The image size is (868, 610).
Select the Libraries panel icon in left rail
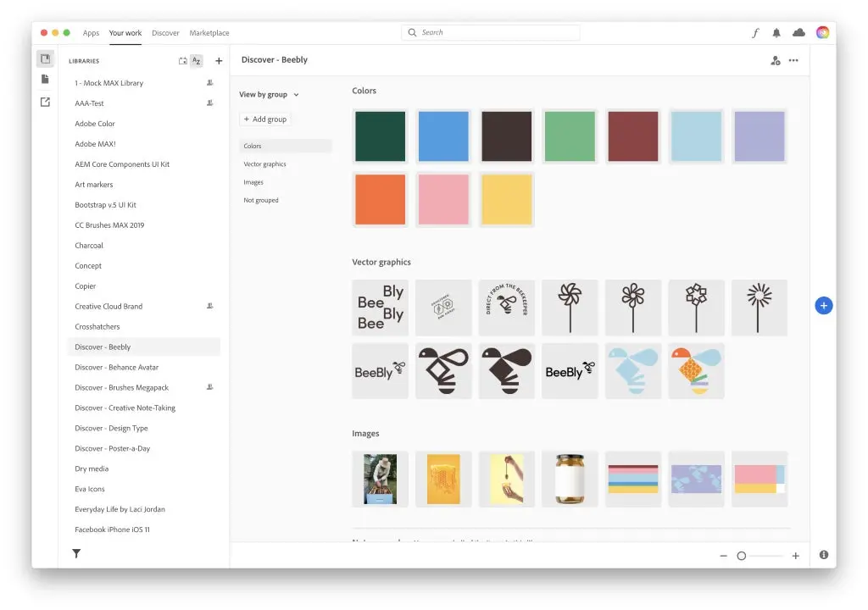point(45,58)
